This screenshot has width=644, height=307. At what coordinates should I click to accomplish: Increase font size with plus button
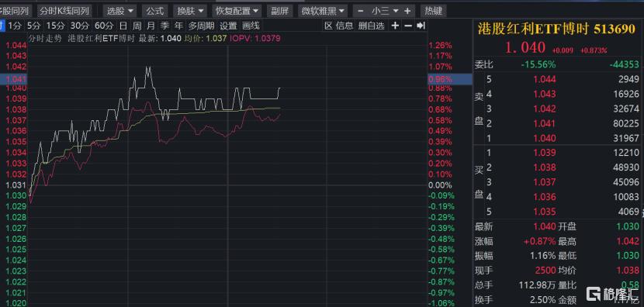(407, 11)
